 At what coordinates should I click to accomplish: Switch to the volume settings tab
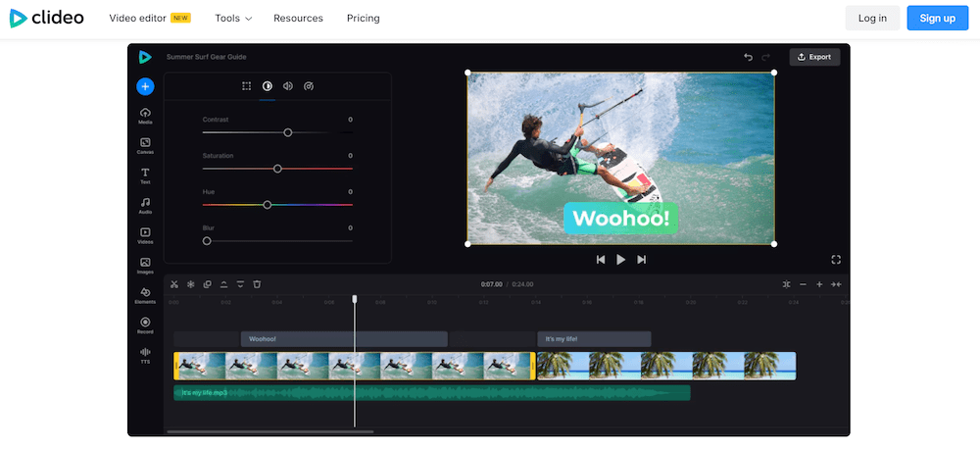[x=288, y=86]
